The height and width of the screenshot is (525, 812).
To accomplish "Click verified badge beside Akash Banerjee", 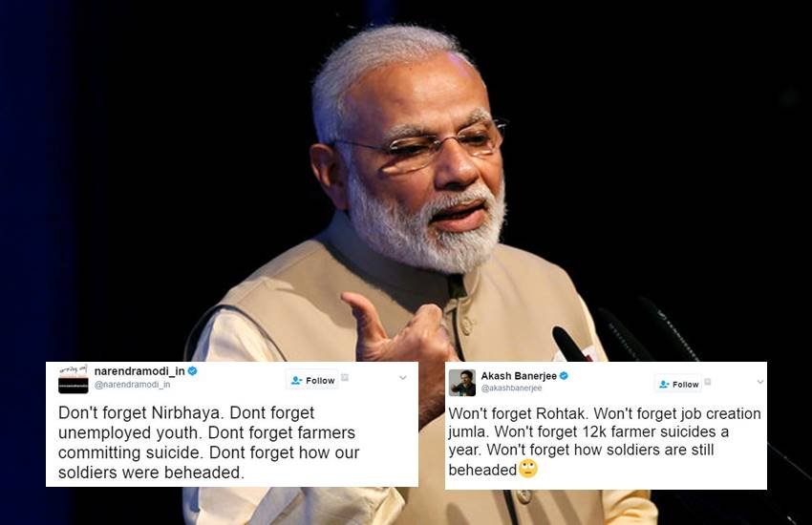I will (564, 376).
